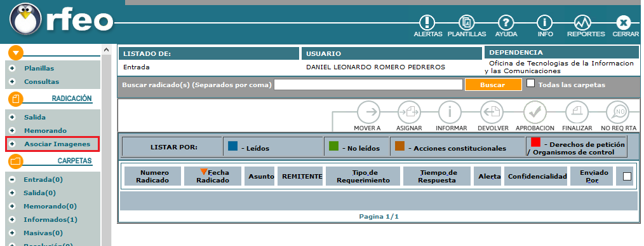Click the Devolver icon
Viewport: 644px width, 246px height.
(492, 112)
